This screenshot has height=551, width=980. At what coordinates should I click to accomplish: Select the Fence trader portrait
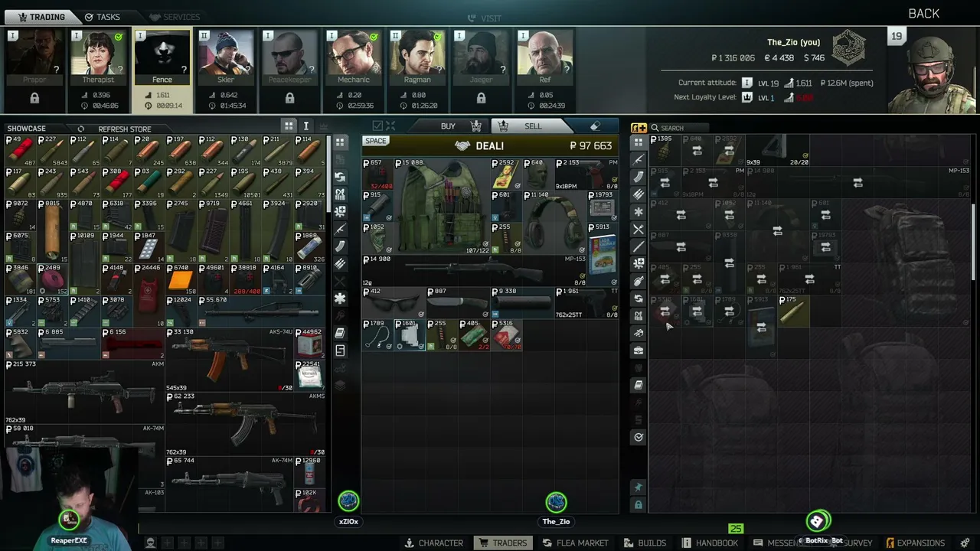click(162, 58)
